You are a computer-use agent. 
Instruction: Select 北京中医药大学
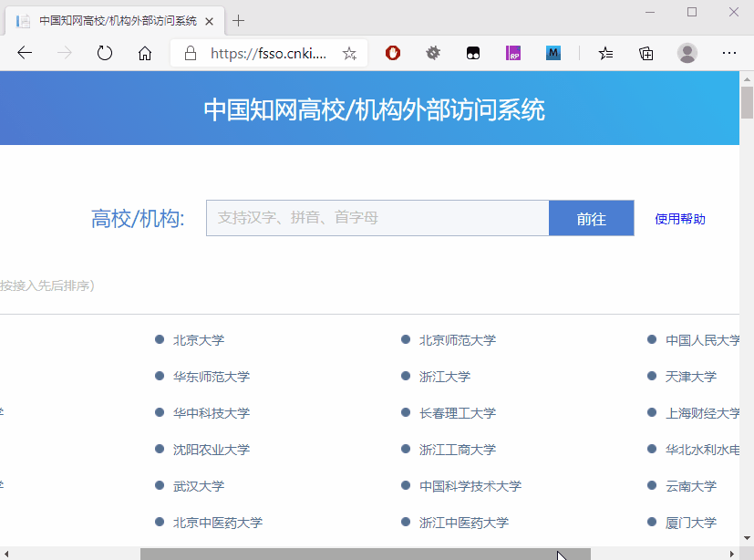(x=218, y=523)
